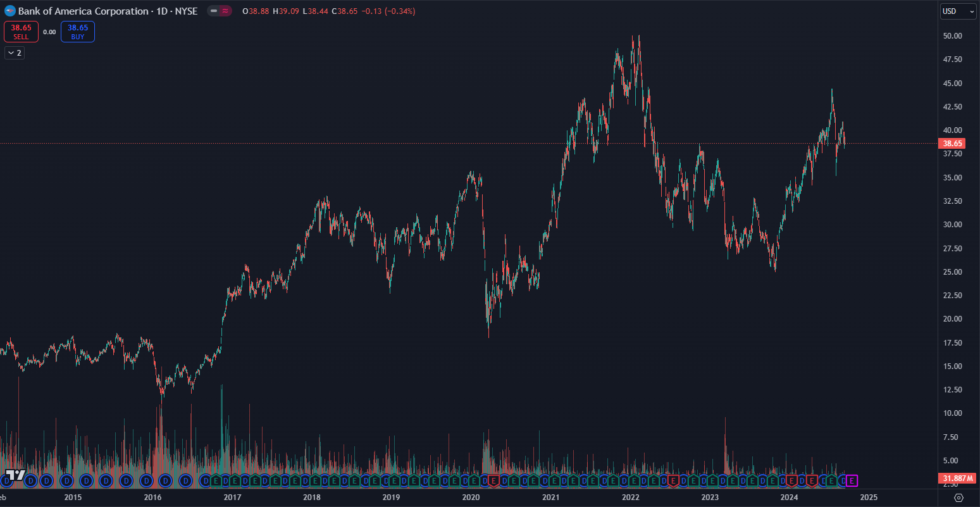
Task: Open chart settings via the hexagon gear icon
Action: pos(958,498)
